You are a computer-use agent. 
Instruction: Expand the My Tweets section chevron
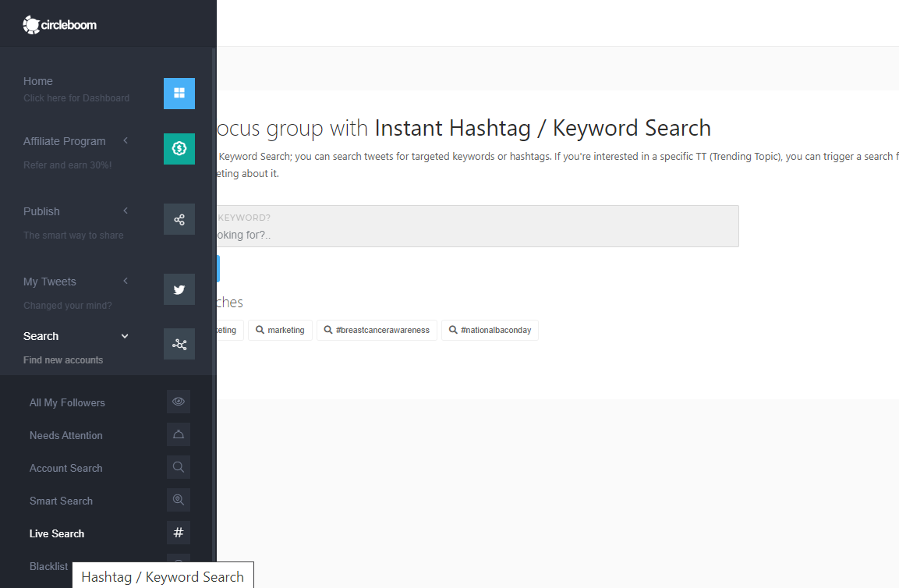coord(126,281)
